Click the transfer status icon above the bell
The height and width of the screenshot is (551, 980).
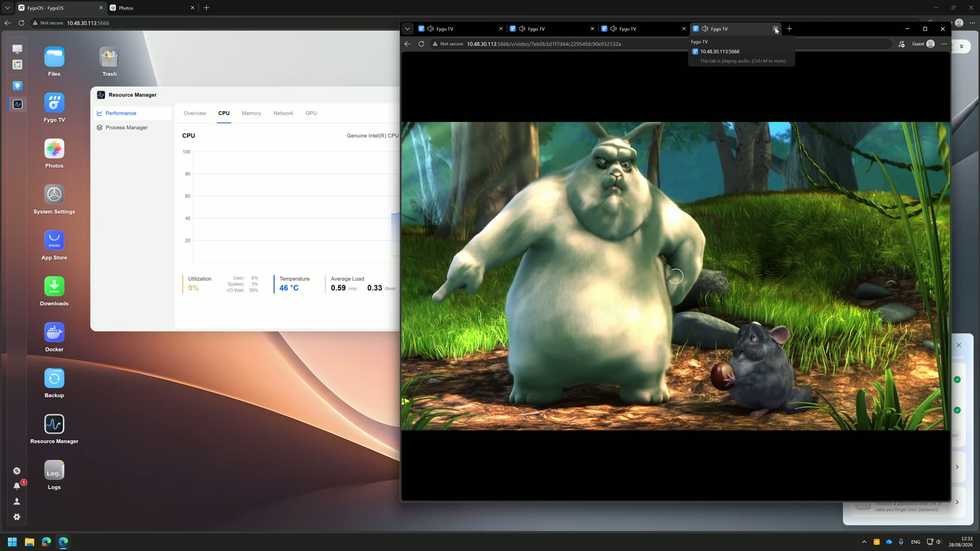pyautogui.click(x=17, y=471)
